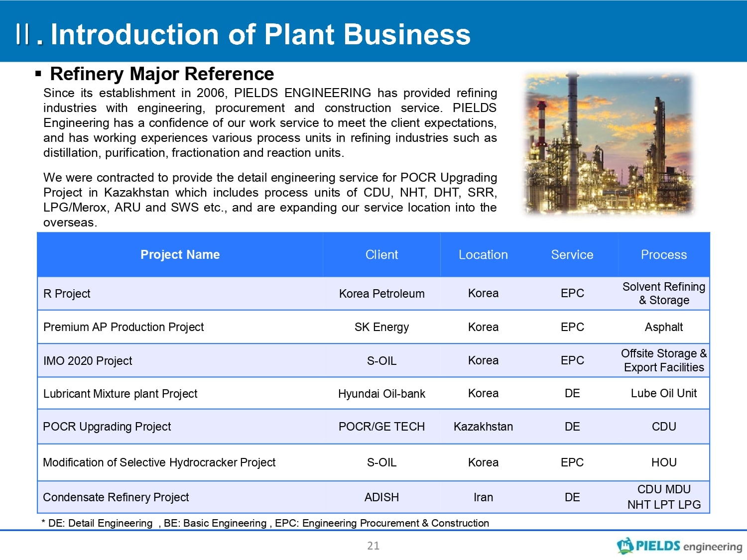
Task: Click the Offsite Storage & Export Facilities cell
Action: click(x=664, y=360)
